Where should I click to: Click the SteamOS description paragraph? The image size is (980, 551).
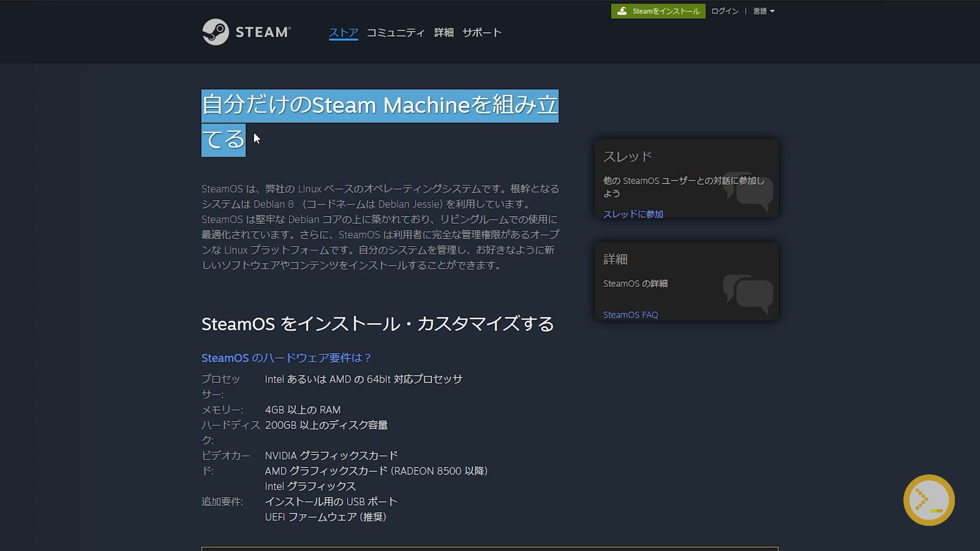380,227
